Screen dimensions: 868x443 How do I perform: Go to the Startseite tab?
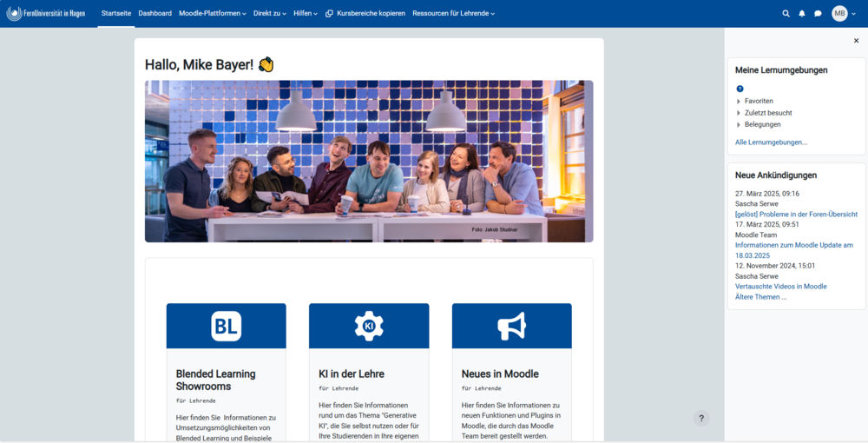[x=116, y=13]
